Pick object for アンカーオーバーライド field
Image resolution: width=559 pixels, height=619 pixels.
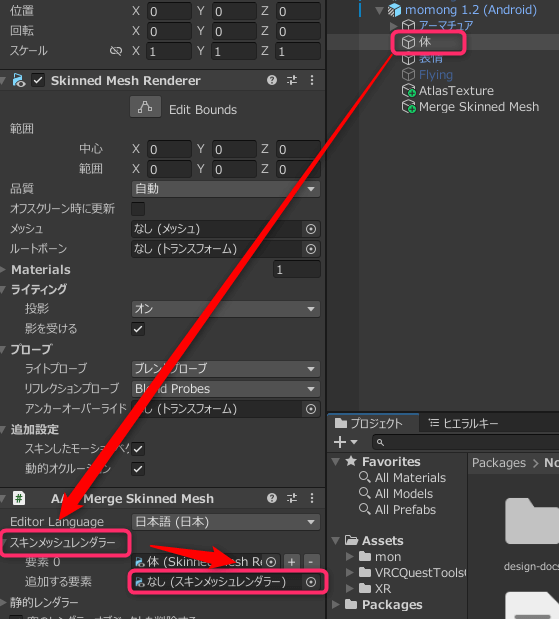coord(311,409)
